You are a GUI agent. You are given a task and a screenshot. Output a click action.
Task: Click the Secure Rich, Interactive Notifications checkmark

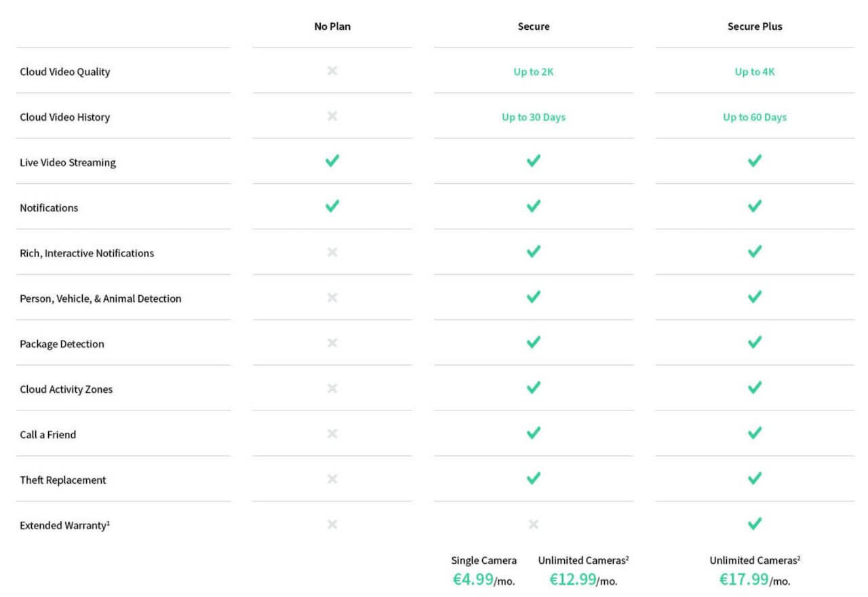tap(534, 252)
